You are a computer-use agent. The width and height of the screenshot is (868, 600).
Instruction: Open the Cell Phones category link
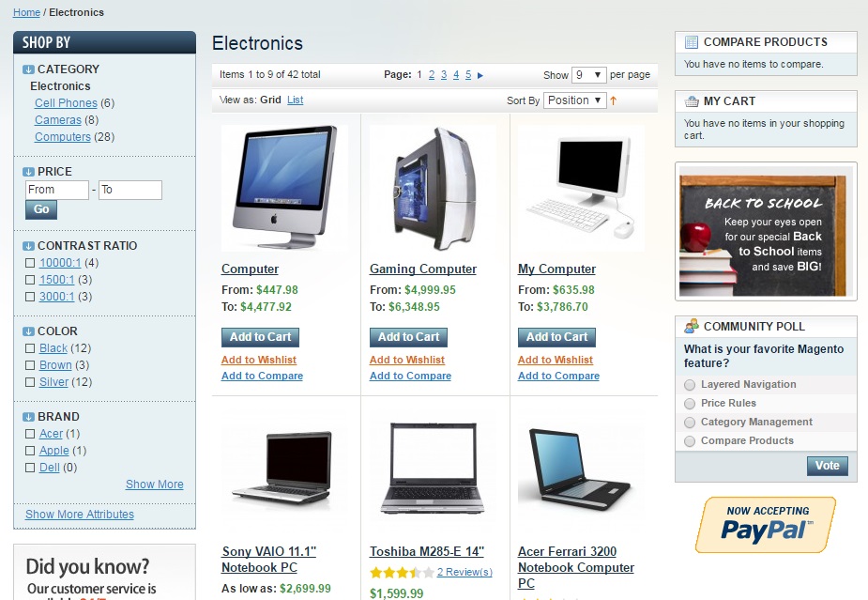[x=66, y=103]
